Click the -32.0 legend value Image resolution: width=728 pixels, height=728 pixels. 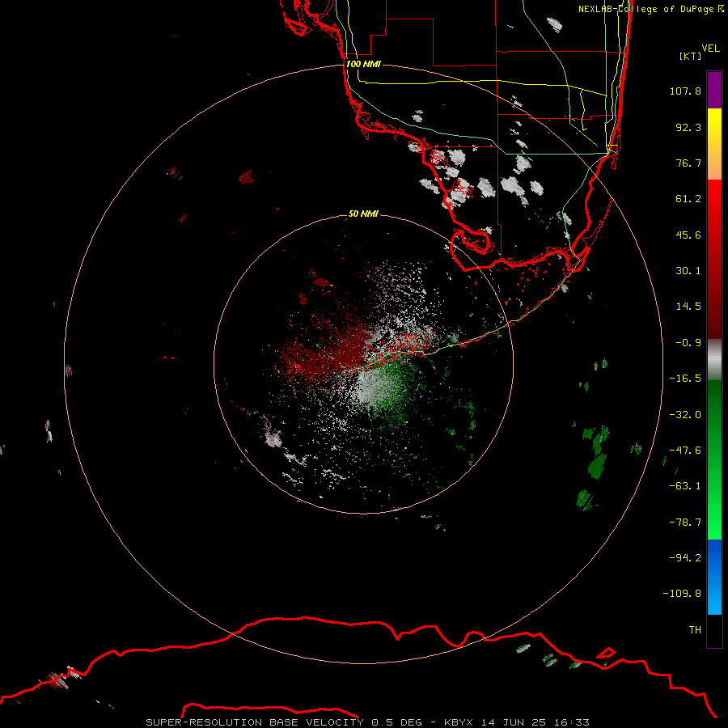tap(685, 415)
